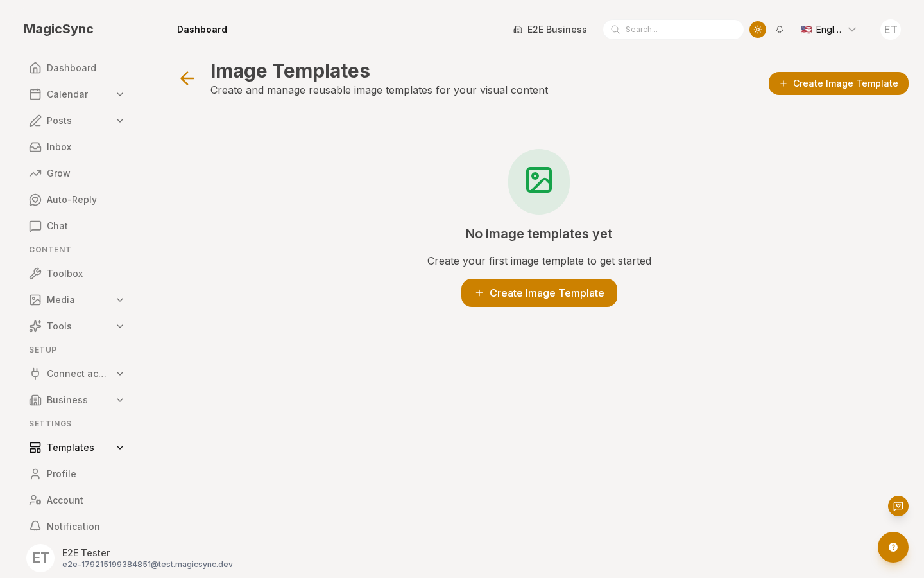Click the Toolbox wrench icon

(x=35, y=274)
